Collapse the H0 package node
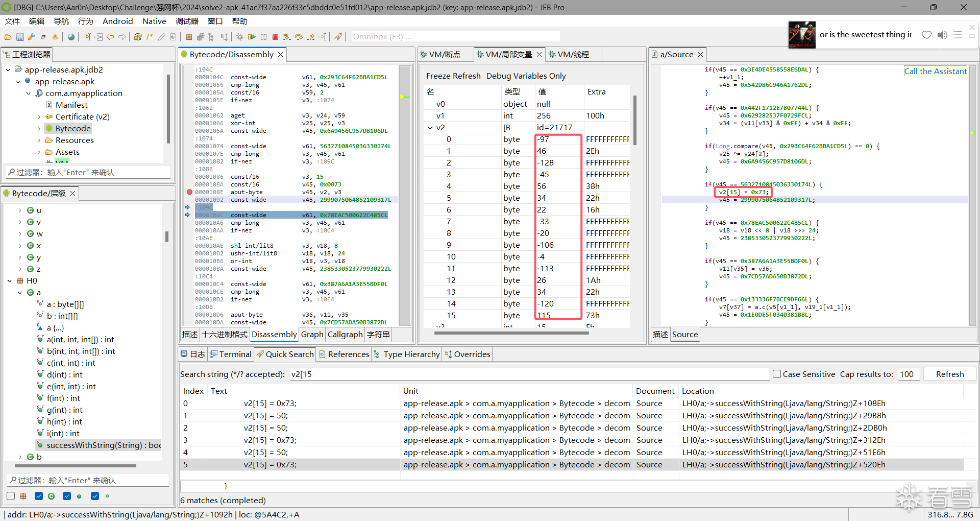This screenshot has height=521, width=980. pyautogui.click(x=10, y=281)
